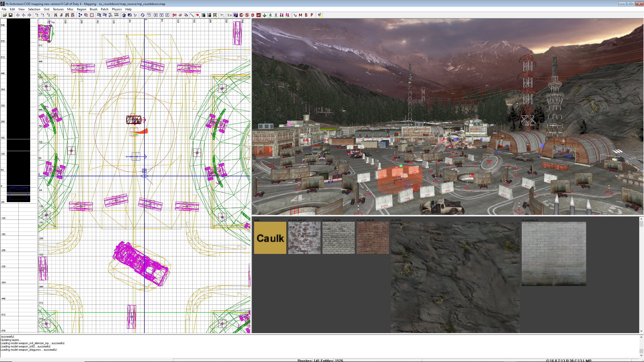
Task: Click the red P toolbar button
Action: click(312, 15)
